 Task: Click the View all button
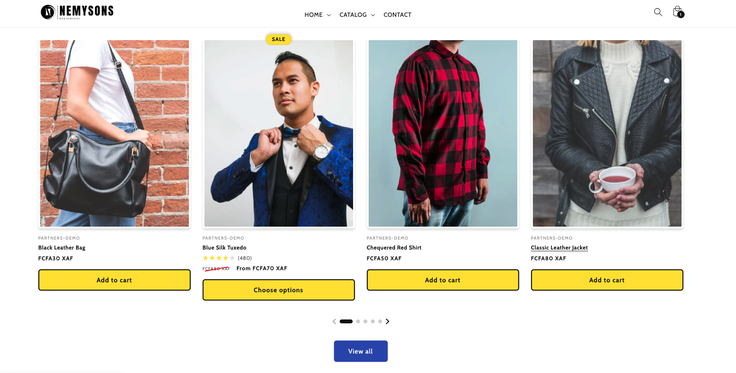click(360, 351)
